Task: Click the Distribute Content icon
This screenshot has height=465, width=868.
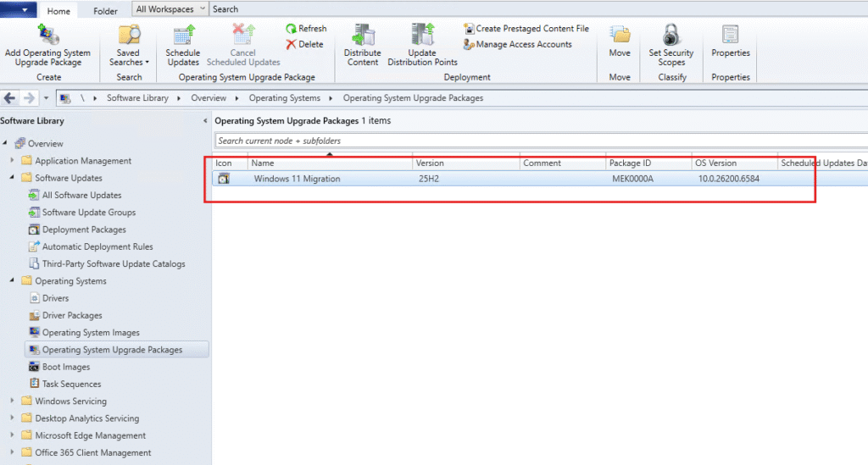Action: 363,36
